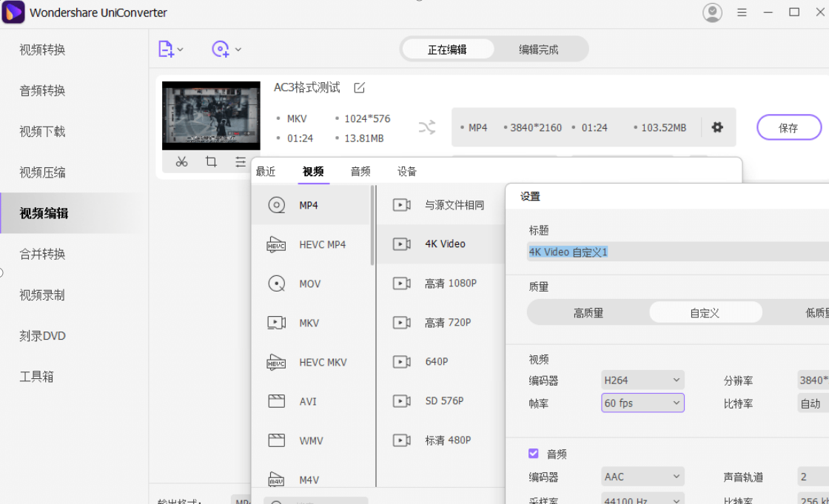This screenshot has width=829, height=504.
Task: Select the crop tool icon
Action: coord(211,162)
